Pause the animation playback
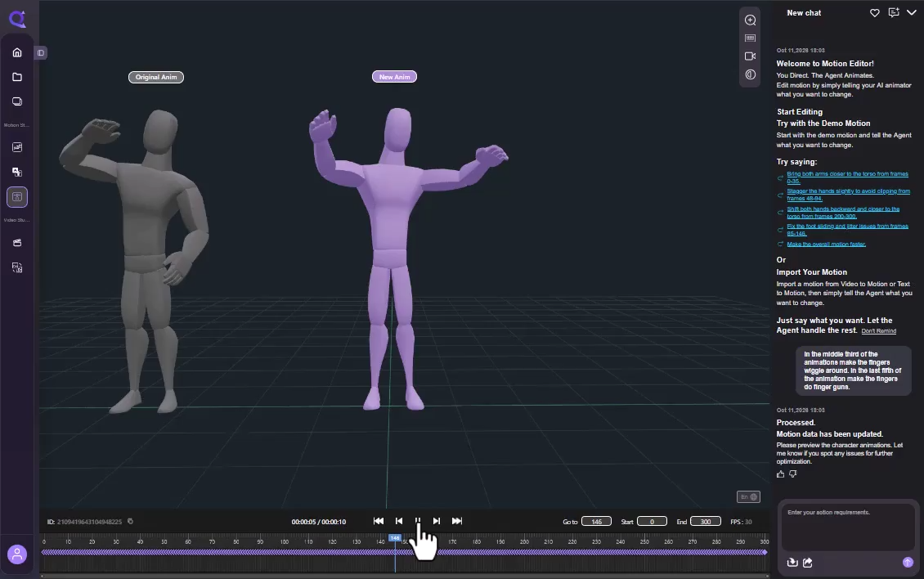The height and width of the screenshot is (579, 924). [x=418, y=521]
